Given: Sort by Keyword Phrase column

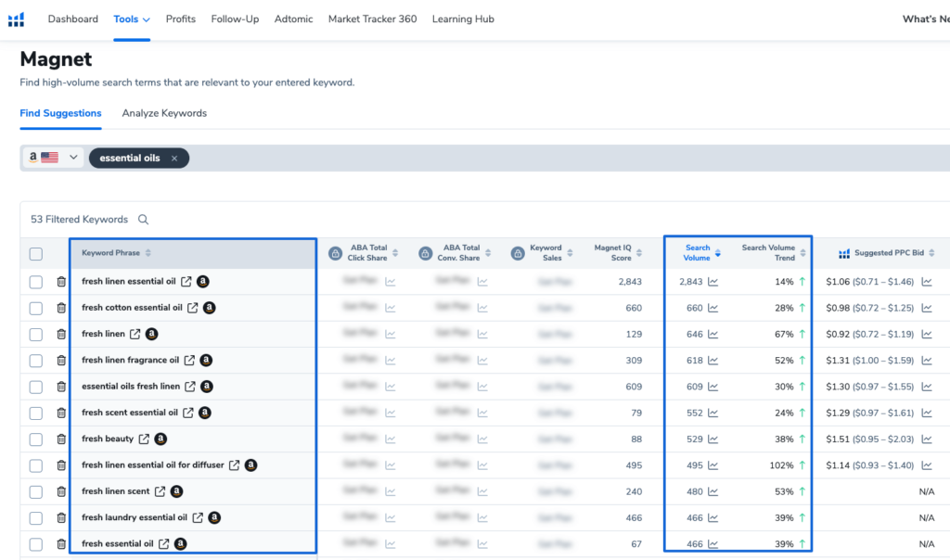Looking at the screenshot, I should point(148,253).
